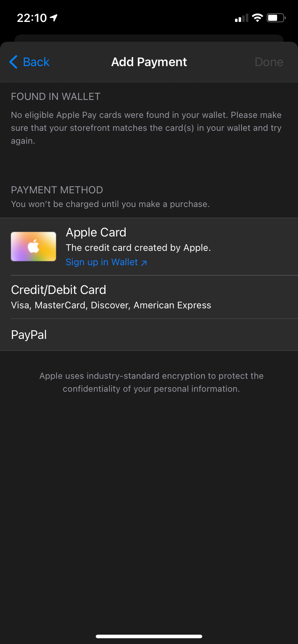298x644 pixels.
Task: Open Sign up in Wallet
Action: [x=101, y=262]
